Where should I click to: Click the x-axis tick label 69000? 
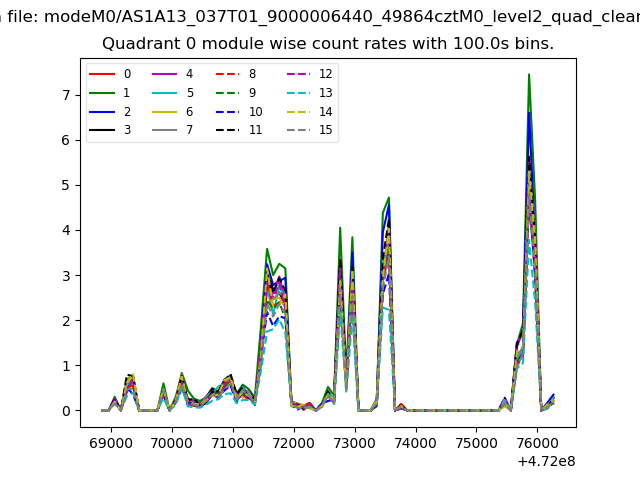[x=110, y=440]
